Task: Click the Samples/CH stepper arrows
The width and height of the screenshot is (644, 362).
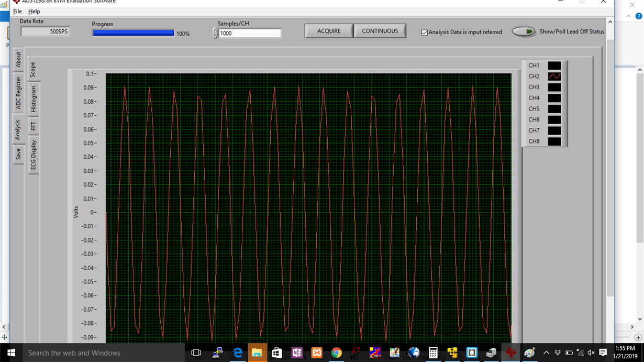Action: pyautogui.click(x=215, y=34)
